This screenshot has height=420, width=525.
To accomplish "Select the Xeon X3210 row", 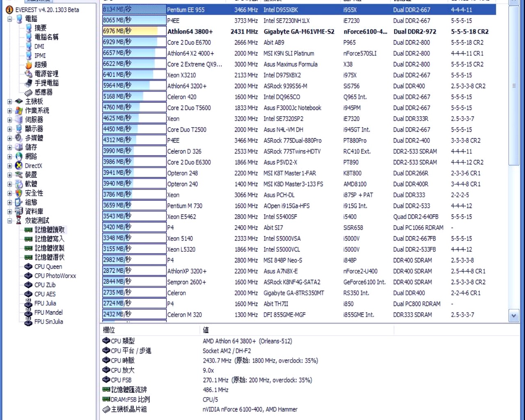I will point(299,75).
